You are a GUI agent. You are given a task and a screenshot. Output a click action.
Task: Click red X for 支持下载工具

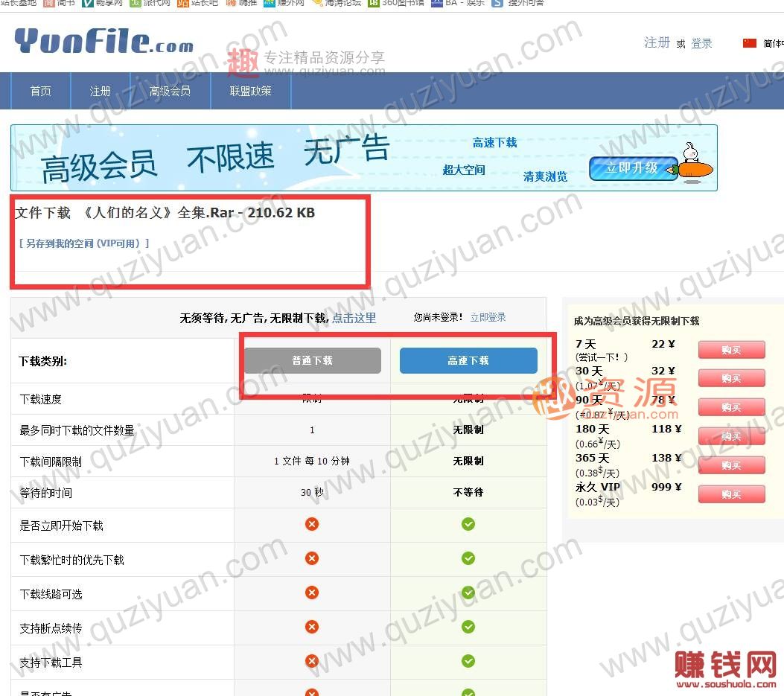coord(312,661)
